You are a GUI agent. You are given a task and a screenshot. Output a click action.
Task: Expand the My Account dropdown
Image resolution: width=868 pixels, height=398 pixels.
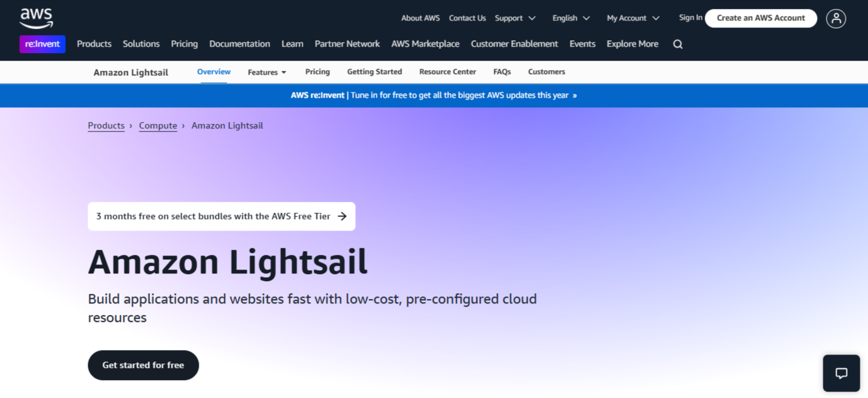coord(633,18)
